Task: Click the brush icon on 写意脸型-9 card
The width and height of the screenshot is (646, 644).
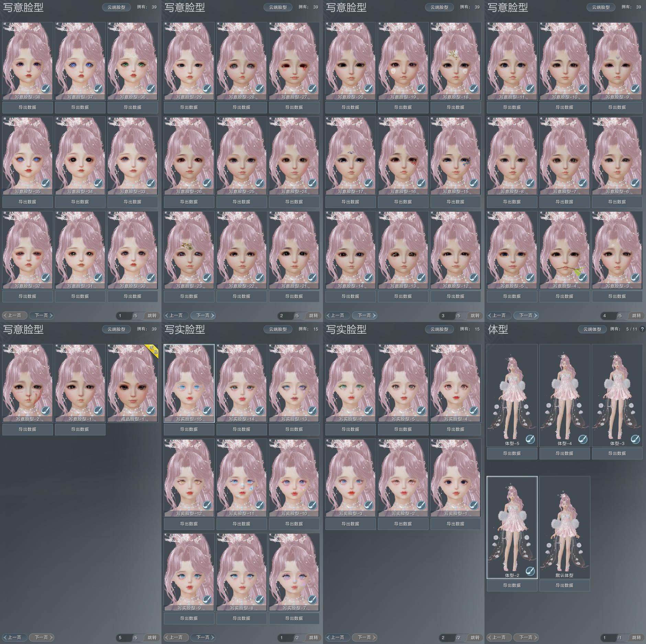Action: [x=635, y=89]
